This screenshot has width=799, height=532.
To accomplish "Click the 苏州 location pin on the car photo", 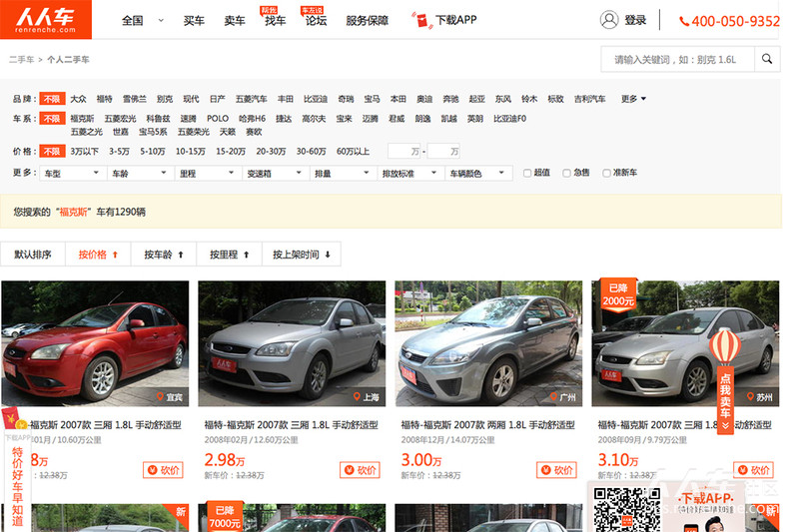I will 751,396.
